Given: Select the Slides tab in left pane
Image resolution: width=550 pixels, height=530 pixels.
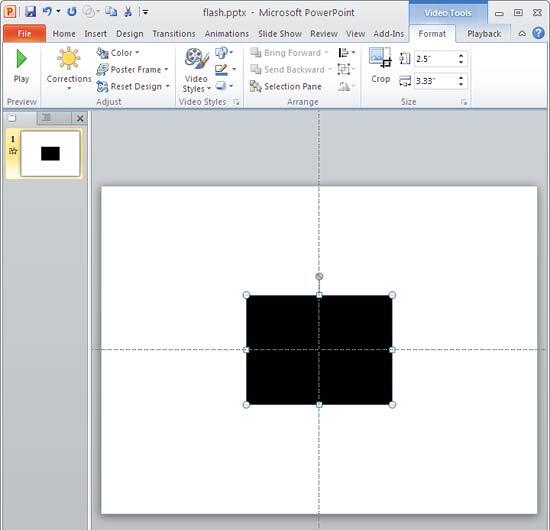Looking at the screenshot, I should [x=13, y=118].
